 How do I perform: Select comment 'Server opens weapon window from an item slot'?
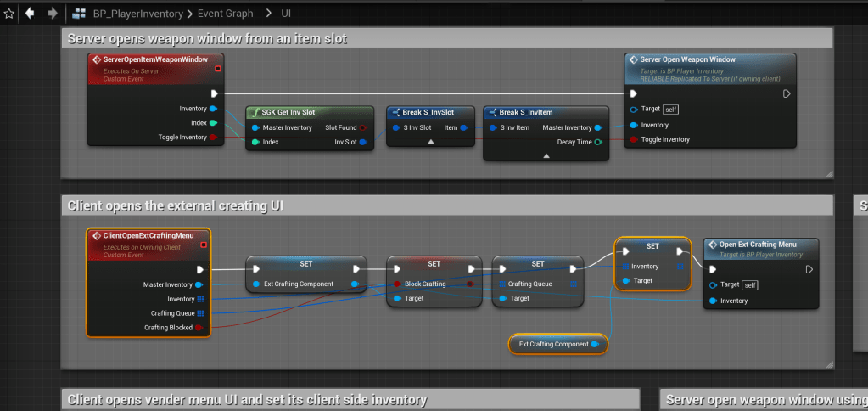pyautogui.click(x=447, y=38)
